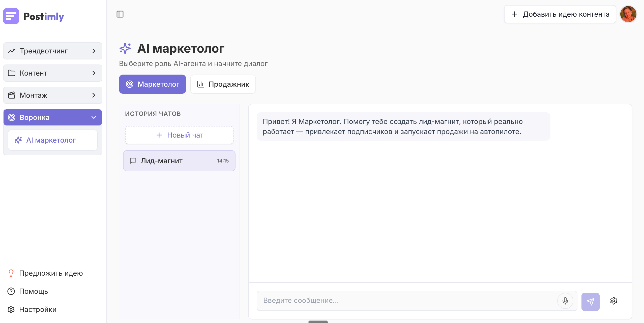
Task: Click the user profile avatar
Action: [628, 14]
